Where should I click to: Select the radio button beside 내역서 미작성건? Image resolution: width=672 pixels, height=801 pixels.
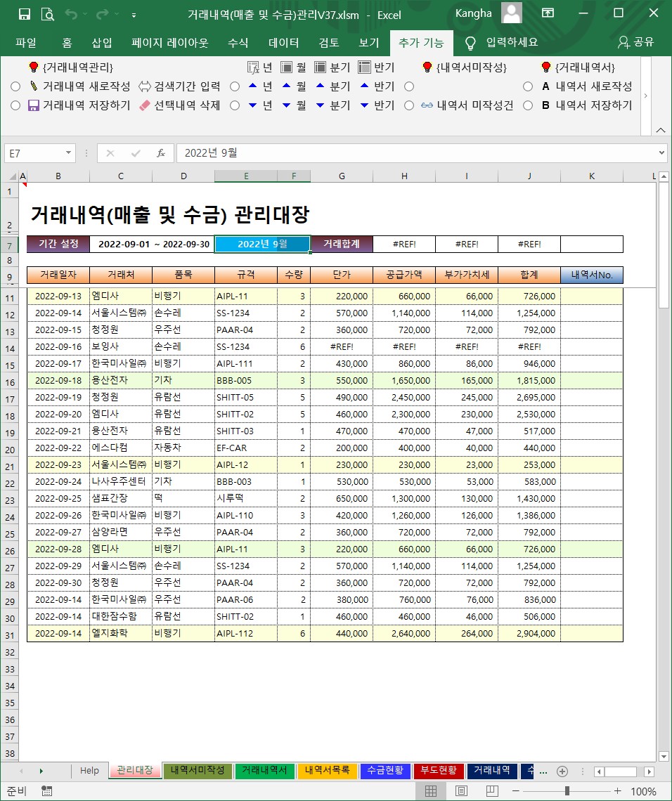pyautogui.click(x=409, y=105)
